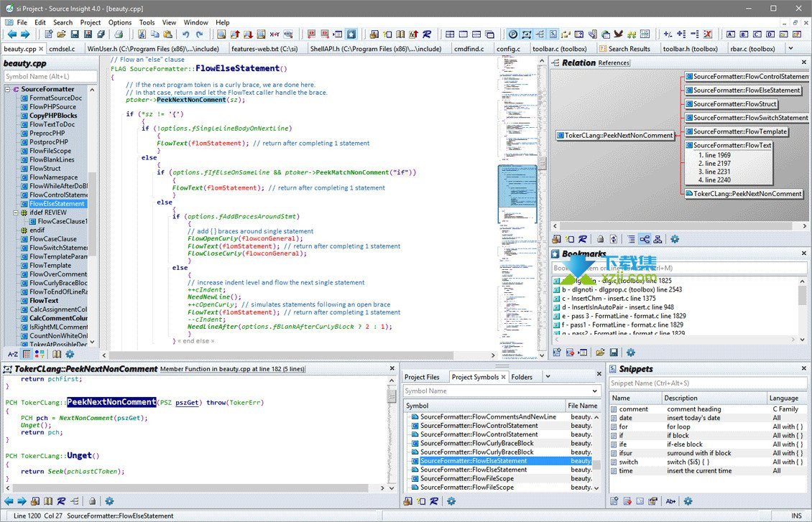Click the Paste clipboard icon
812x522 pixels.
pyautogui.click(x=167, y=34)
